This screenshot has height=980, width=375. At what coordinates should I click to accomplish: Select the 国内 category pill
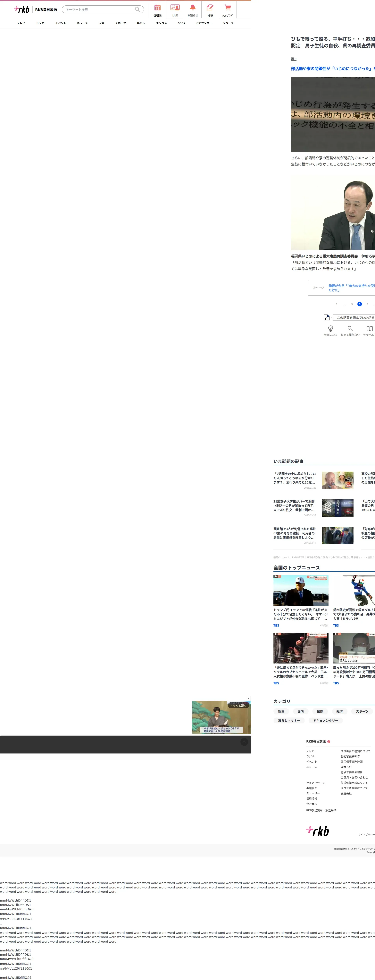pyautogui.click(x=301, y=711)
